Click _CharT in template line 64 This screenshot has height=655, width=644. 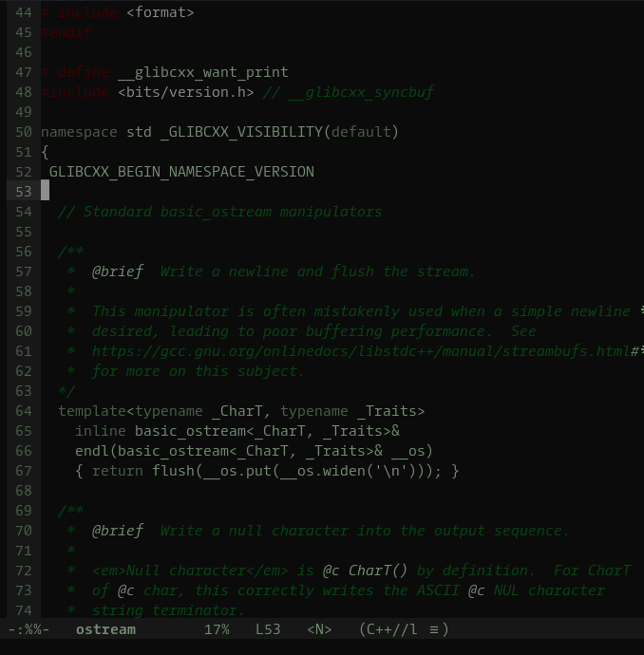[237, 411]
